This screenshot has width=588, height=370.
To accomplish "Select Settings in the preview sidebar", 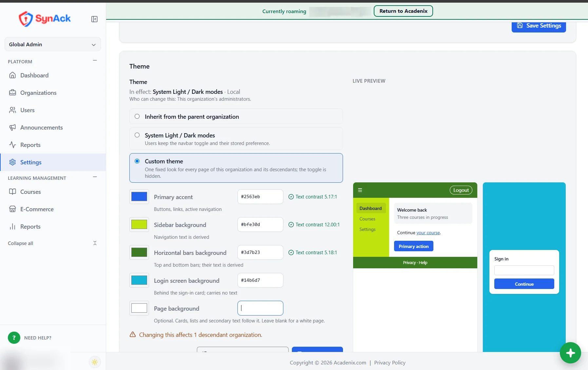I will (x=368, y=229).
